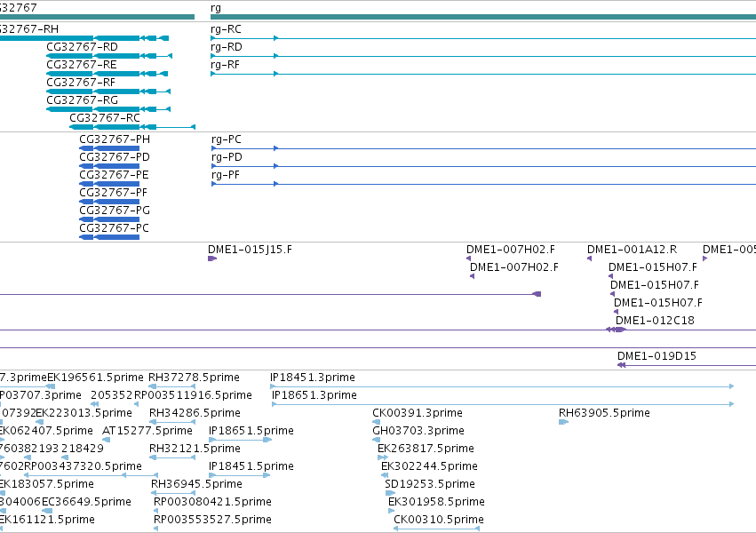Select the AT15277.5prime EST label
The height and width of the screenshot is (533, 756).
pyautogui.click(x=147, y=431)
